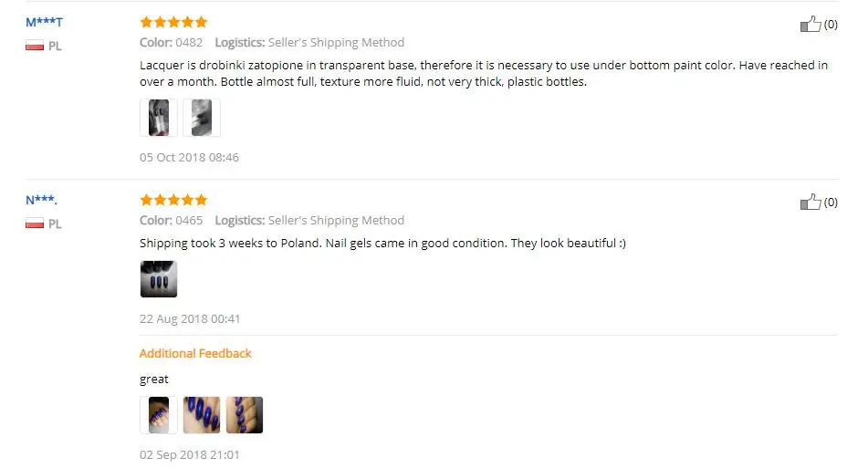
Task: Click like count (0) on first review
Action: tap(831, 25)
